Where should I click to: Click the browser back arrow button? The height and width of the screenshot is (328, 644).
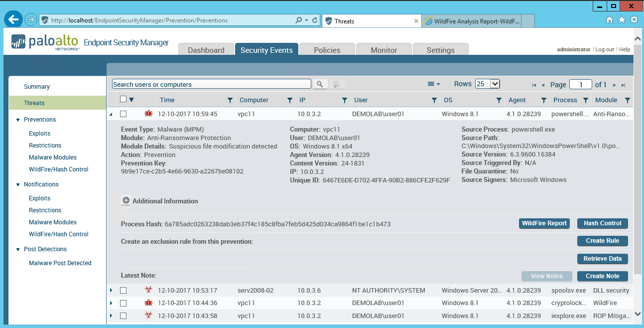point(13,20)
